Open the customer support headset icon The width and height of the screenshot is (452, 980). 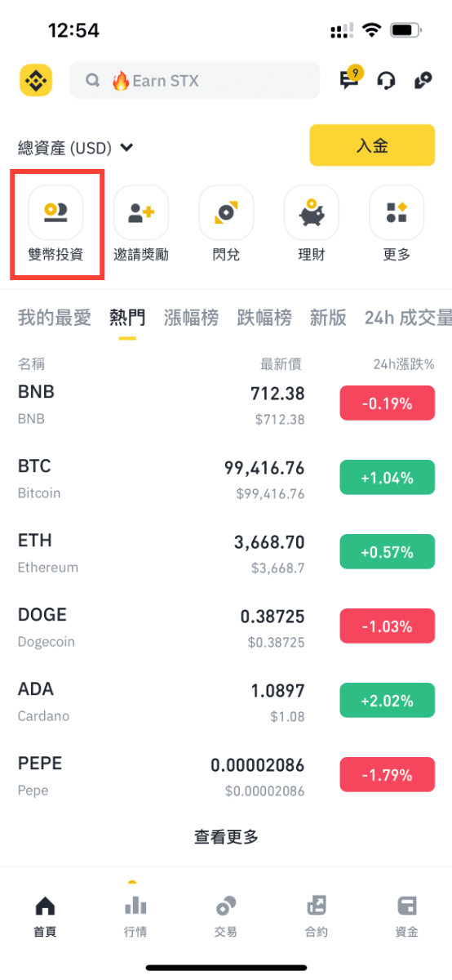click(387, 80)
